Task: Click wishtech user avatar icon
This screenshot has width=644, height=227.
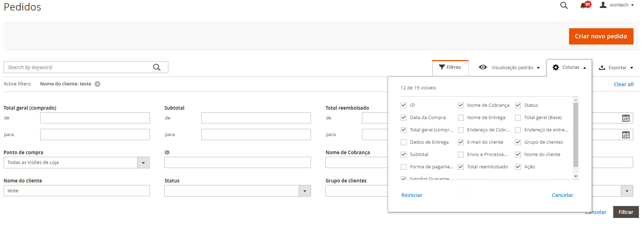Action: coord(603,5)
